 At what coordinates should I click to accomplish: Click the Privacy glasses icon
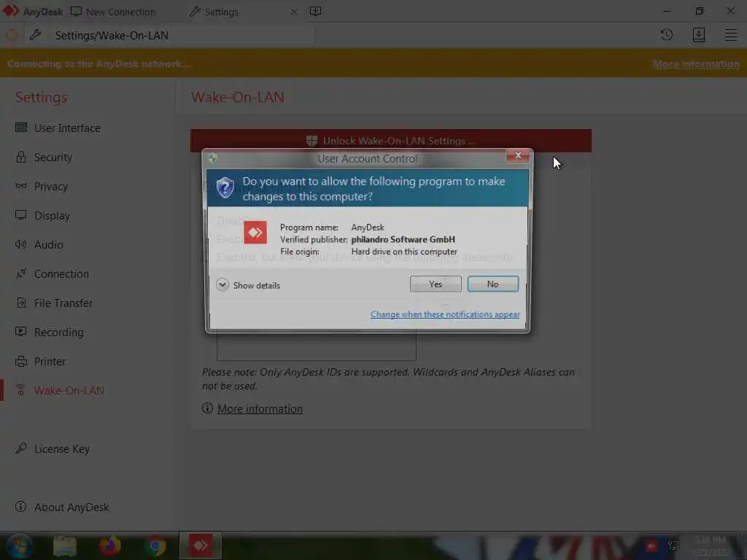pyautogui.click(x=21, y=185)
